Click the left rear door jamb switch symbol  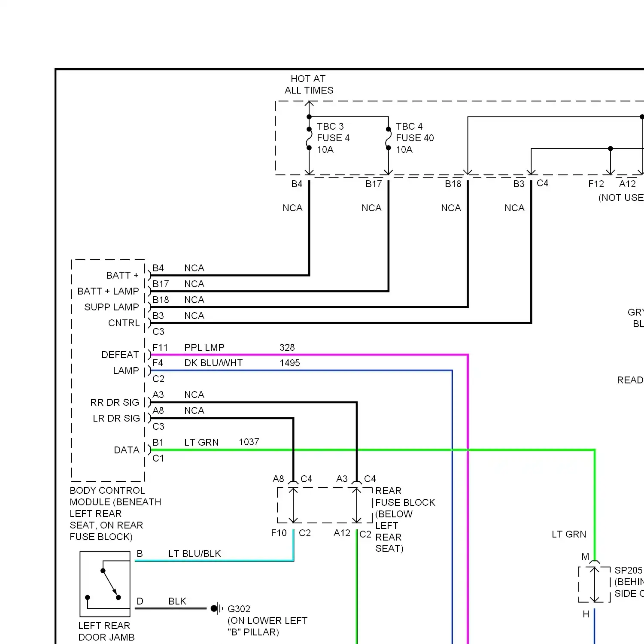tap(105, 584)
